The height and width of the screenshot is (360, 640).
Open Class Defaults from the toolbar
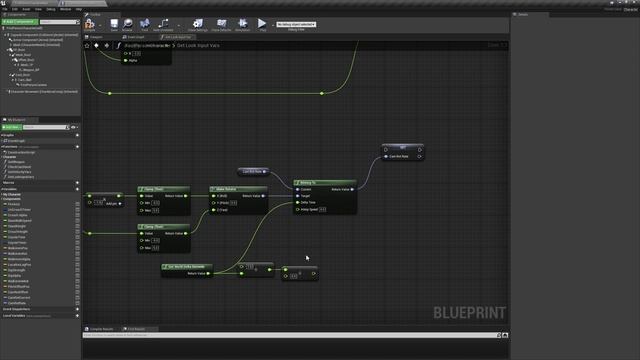pyautogui.click(x=221, y=24)
